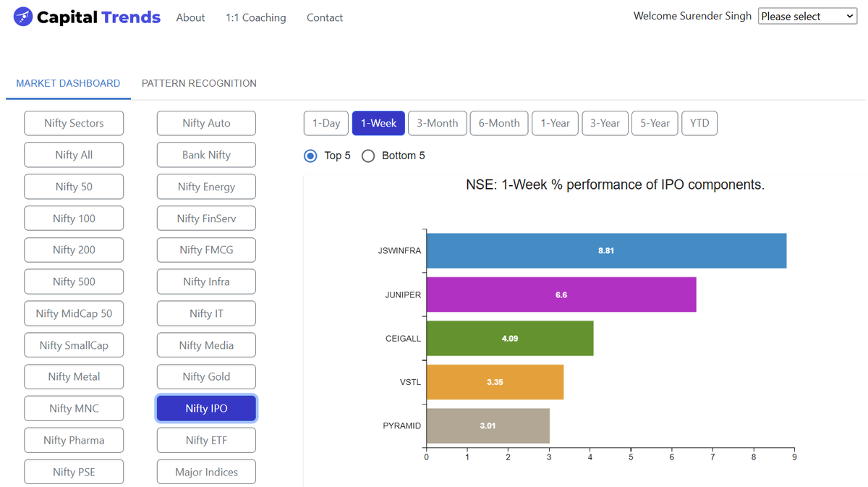Select the Nifty ETF button
Viewport: 868px width, 487px height.
206,440
